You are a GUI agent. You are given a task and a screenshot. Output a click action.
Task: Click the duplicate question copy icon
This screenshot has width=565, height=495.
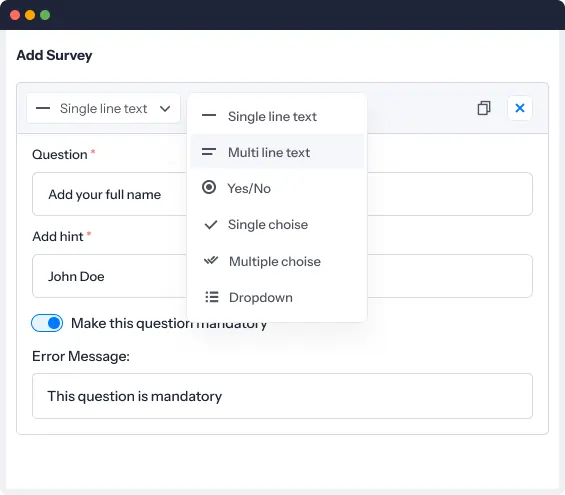tap(484, 108)
